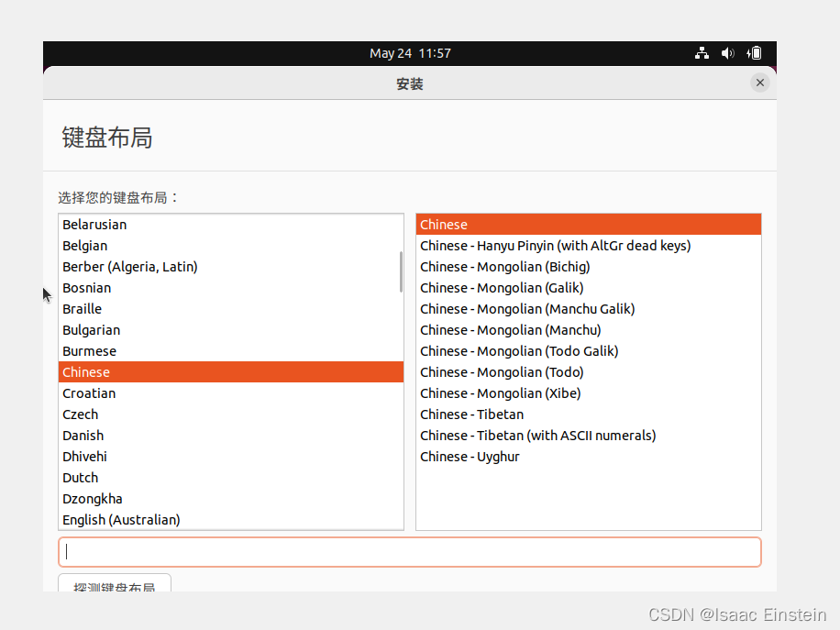Select plain Chinese variant in right list
Screen dimensions: 840x630
pos(588,225)
